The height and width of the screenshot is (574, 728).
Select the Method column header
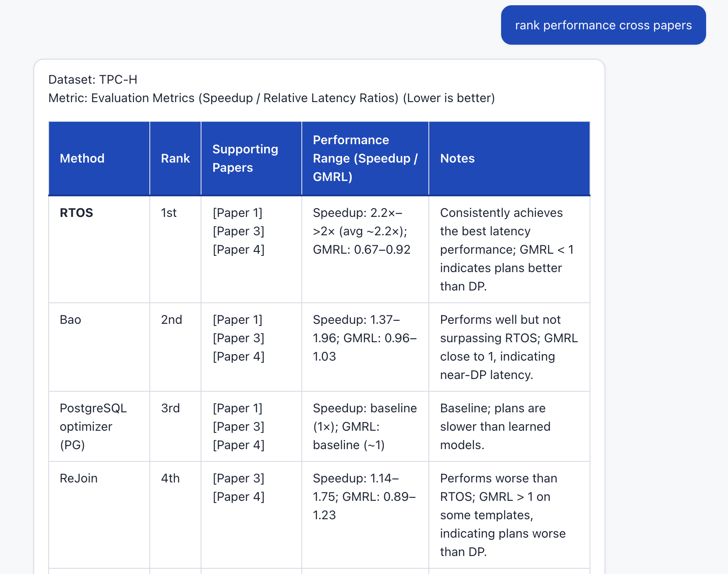[x=82, y=158]
